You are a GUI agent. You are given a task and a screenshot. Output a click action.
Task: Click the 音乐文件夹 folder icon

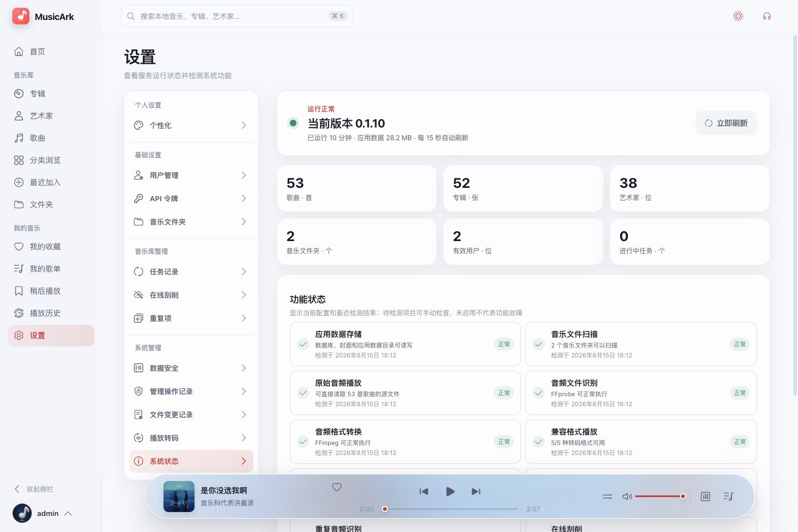[139, 222]
